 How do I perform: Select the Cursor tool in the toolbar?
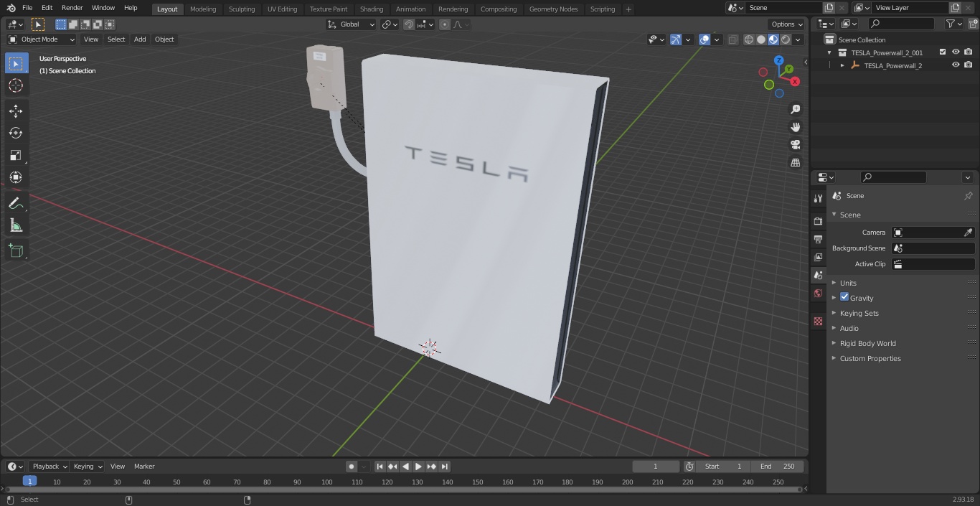[x=16, y=85]
